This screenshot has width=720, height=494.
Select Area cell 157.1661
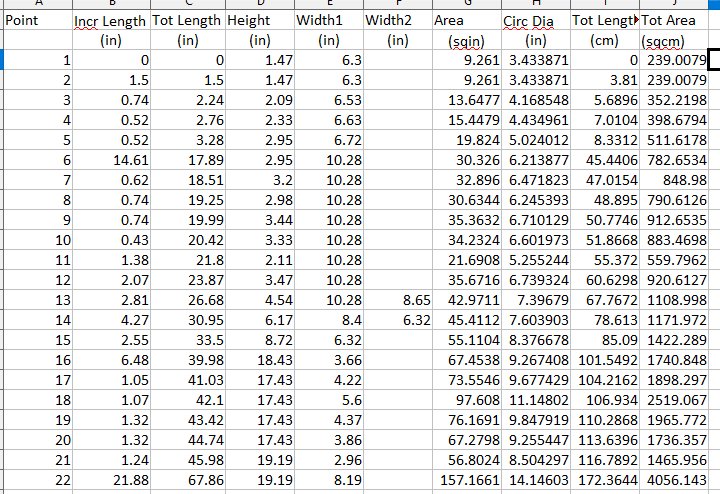coord(467,480)
